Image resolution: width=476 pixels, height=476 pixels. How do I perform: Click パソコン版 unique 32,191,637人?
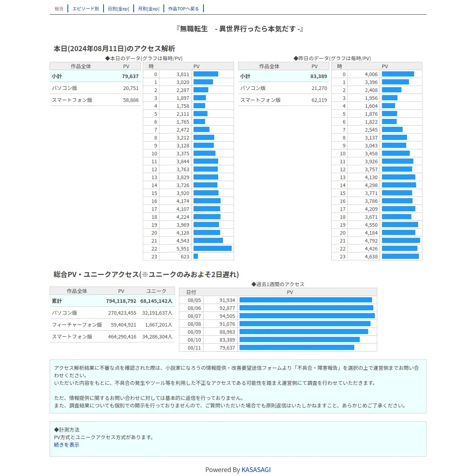click(157, 313)
